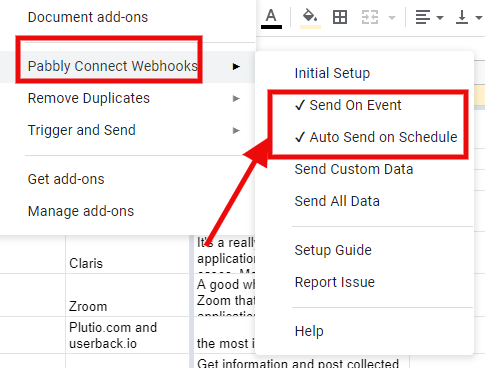Open the fill color paint bucket
The height and width of the screenshot is (368, 485).
tap(310, 18)
